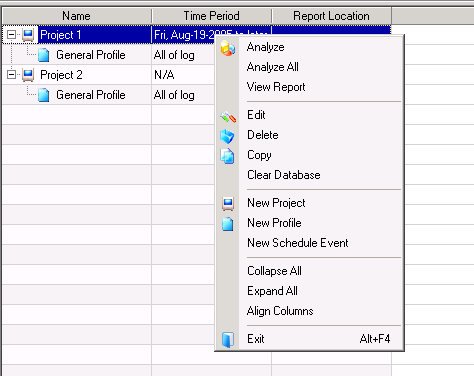The image size is (474, 376).
Task: Click the Delete recycle icon in menu
Action: pyautogui.click(x=227, y=136)
